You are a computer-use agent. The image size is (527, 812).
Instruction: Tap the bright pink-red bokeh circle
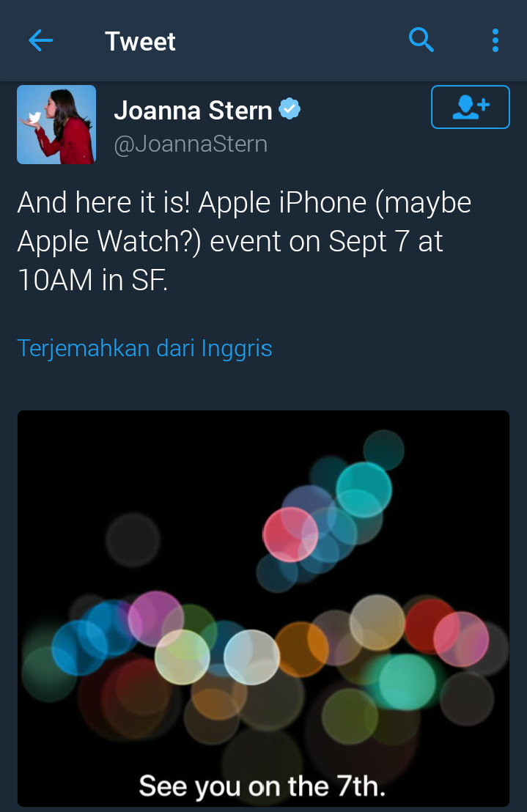coord(290,534)
